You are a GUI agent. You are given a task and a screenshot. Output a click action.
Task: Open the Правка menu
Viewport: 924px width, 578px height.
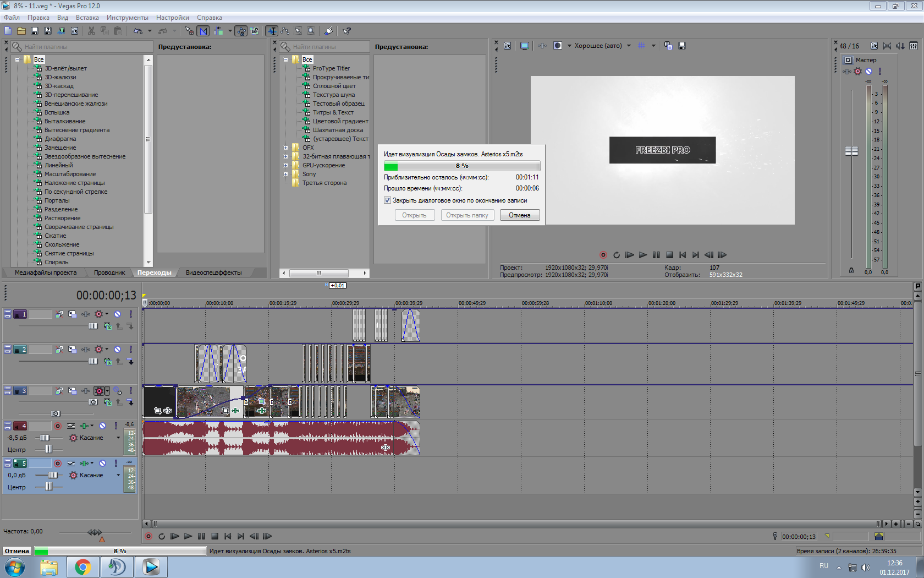tap(38, 18)
